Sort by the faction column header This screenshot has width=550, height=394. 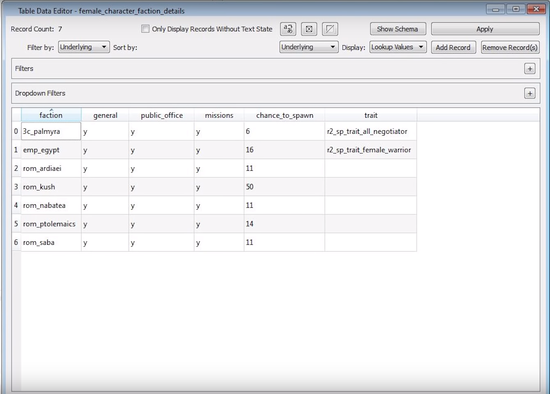pos(51,115)
